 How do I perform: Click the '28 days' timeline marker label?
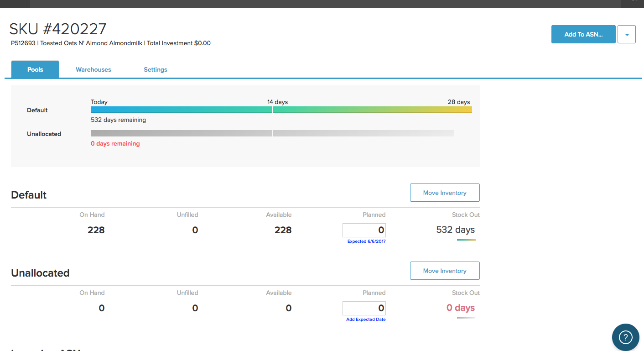pos(459,102)
